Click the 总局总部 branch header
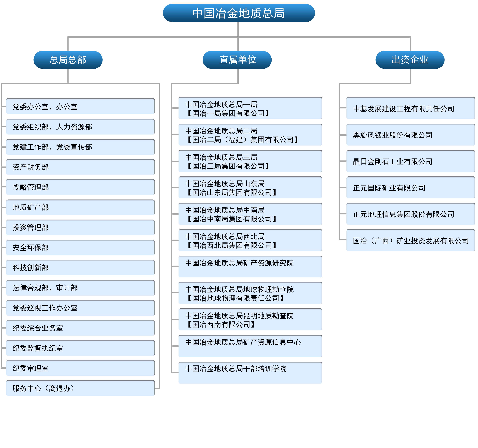 [x=68, y=60]
